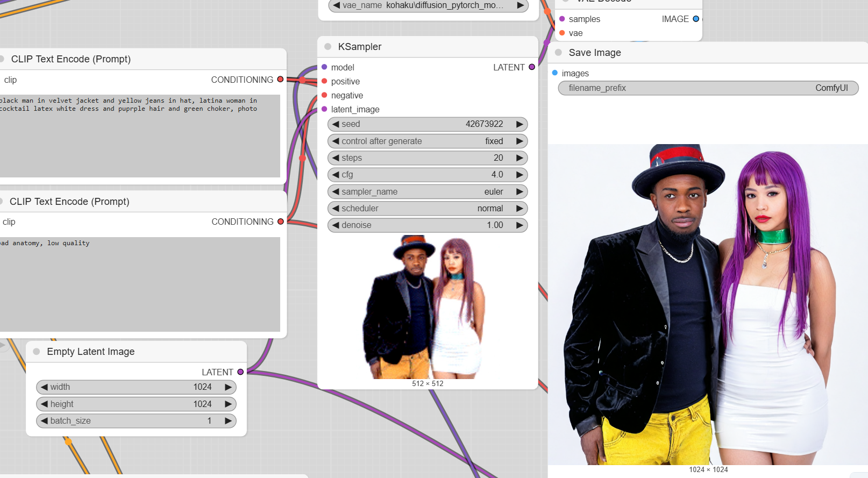Click the KSampler LATENT output socket
This screenshot has height=478, width=868.
(532, 67)
